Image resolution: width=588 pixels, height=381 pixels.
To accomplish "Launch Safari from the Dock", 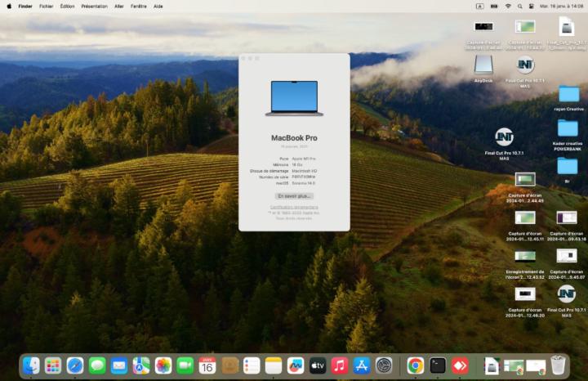I will coord(75,365).
